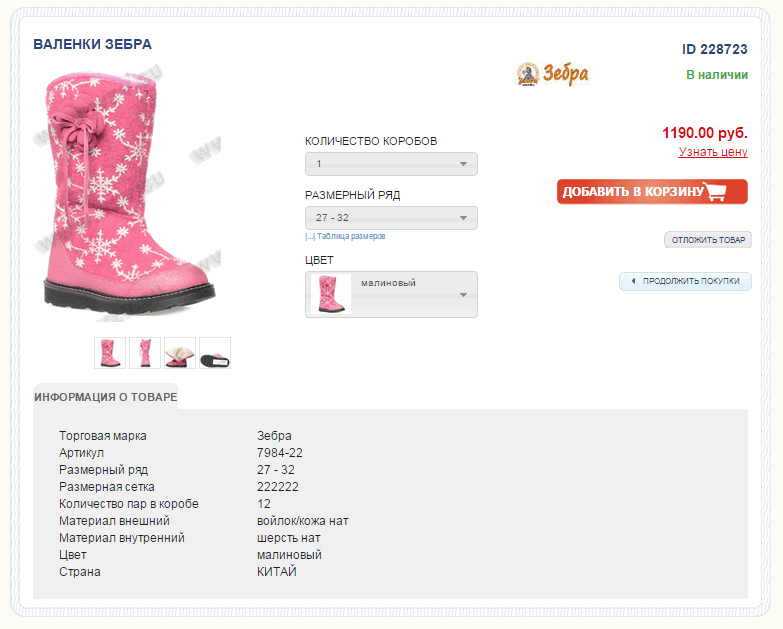The image size is (783, 629).
Task: Expand the Размерный ряд dropdown
Action: pyautogui.click(x=391, y=218)
